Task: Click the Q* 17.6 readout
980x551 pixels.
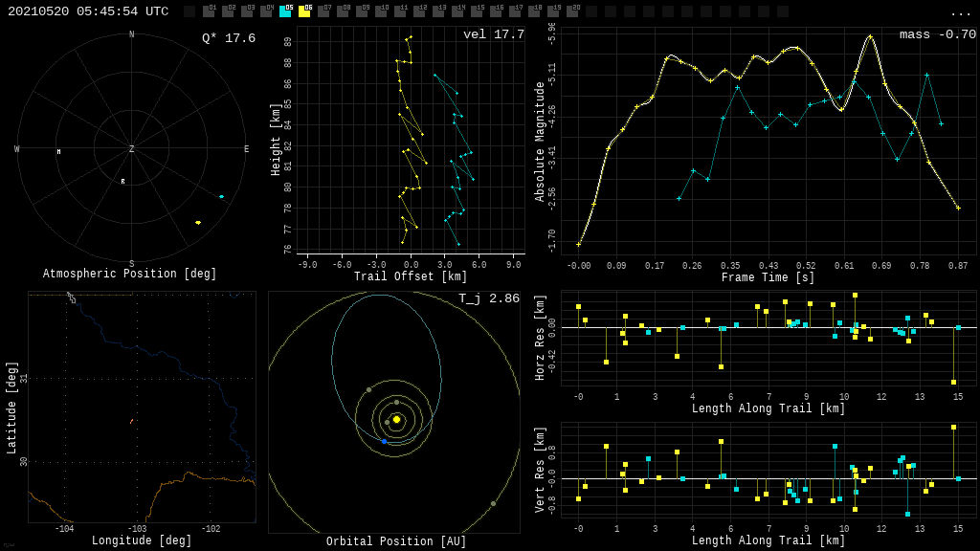Action: pyautogui.click(x=228, y=38)
